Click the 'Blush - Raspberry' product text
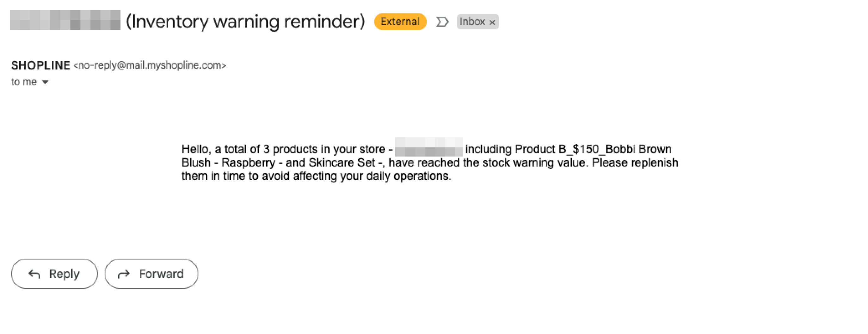The image size is (868, 334). click(x=228, y=163)
